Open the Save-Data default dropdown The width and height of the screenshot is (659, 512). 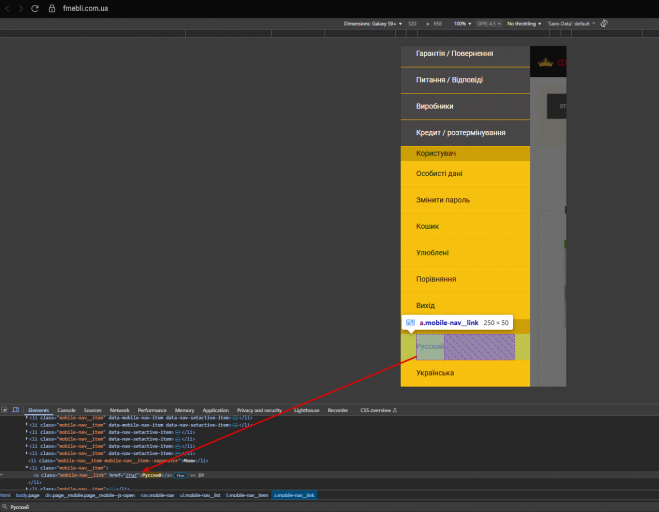pyautogui.click(x=571, y=24)
